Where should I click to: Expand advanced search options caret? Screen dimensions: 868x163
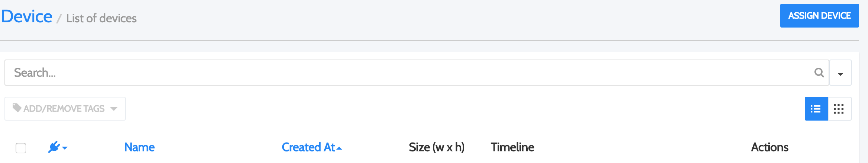click(840, 73)
